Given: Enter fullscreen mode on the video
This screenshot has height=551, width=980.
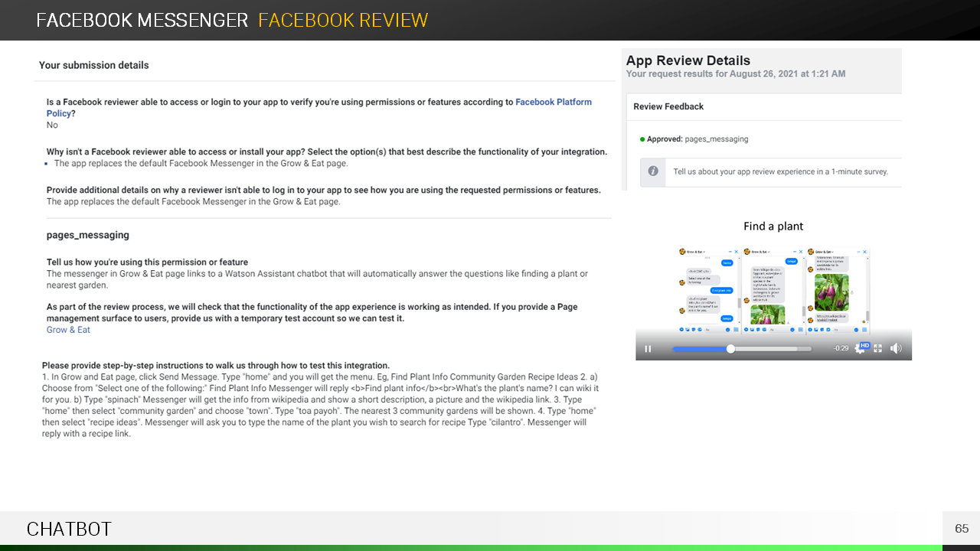Looking at the screenshot, I should pyautogui.click(x=877, y=349).
